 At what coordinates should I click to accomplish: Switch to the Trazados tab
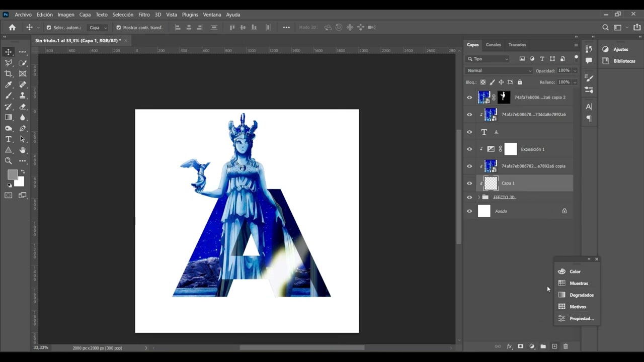click(x=517, y=45)
